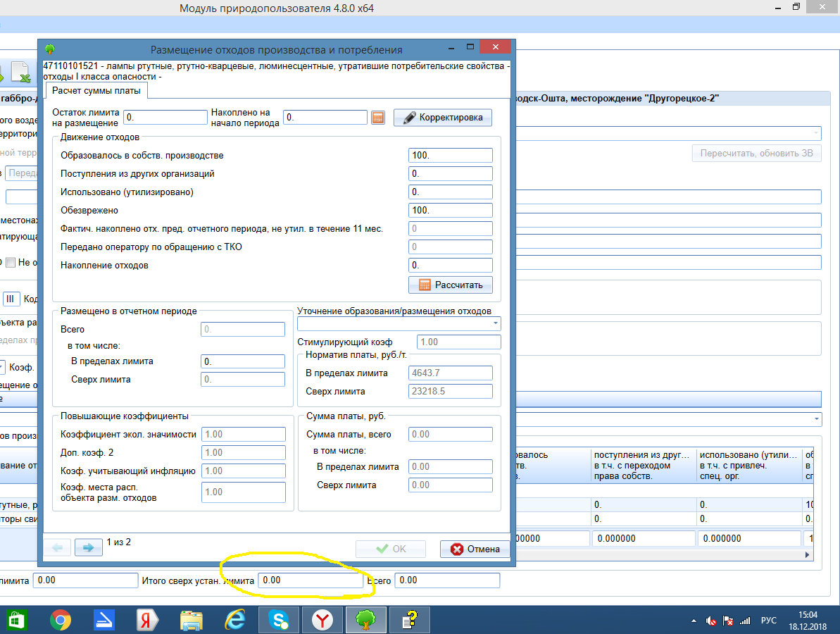The height and width of the screenshot is (634, 840).
Task: Open calculator icon next to Накоплено на начало периода
Action: pyautogui.click(x=377, y=118)
